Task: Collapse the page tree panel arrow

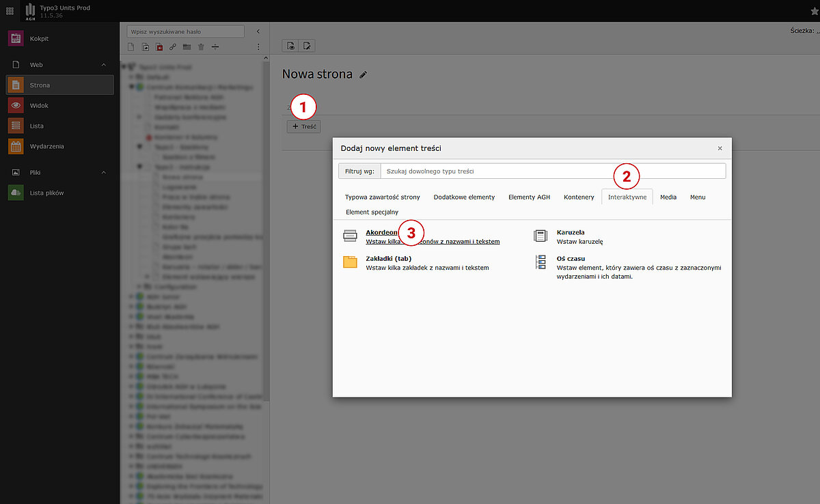Action: coord(258,31)
